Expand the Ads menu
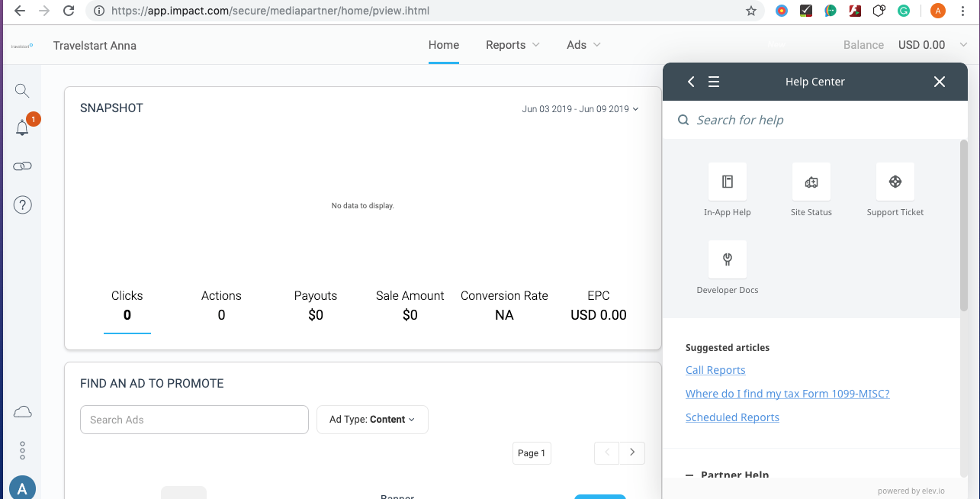Image resolution: width=980 pixels, height=499 pixels. click(583, 45)
